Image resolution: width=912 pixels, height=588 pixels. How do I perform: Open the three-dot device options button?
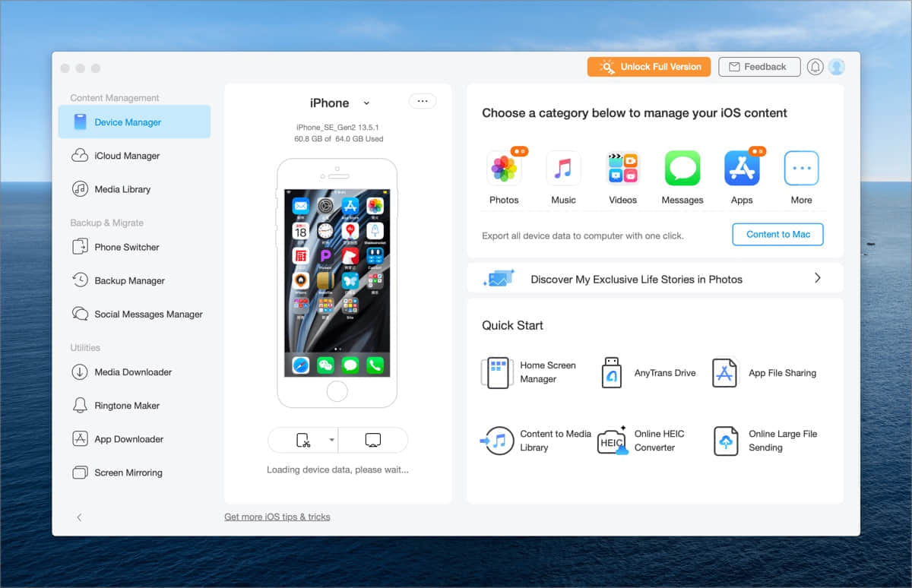(x=423, y=101)
